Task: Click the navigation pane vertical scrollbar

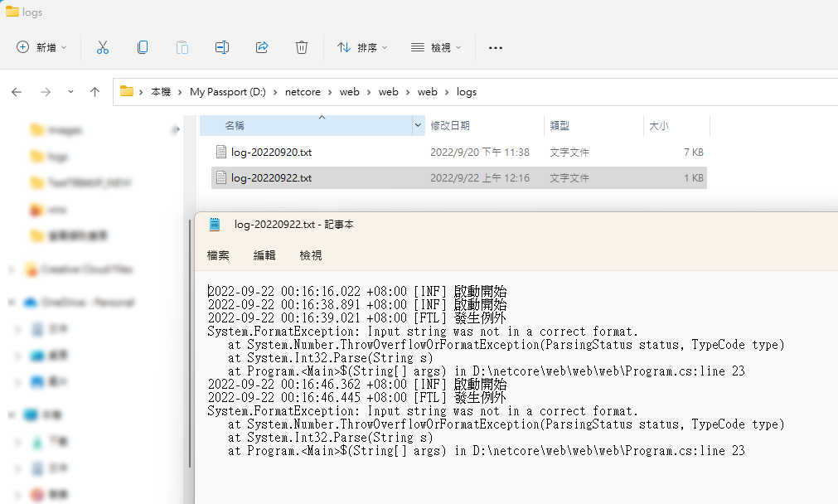Action: (191, 344)
